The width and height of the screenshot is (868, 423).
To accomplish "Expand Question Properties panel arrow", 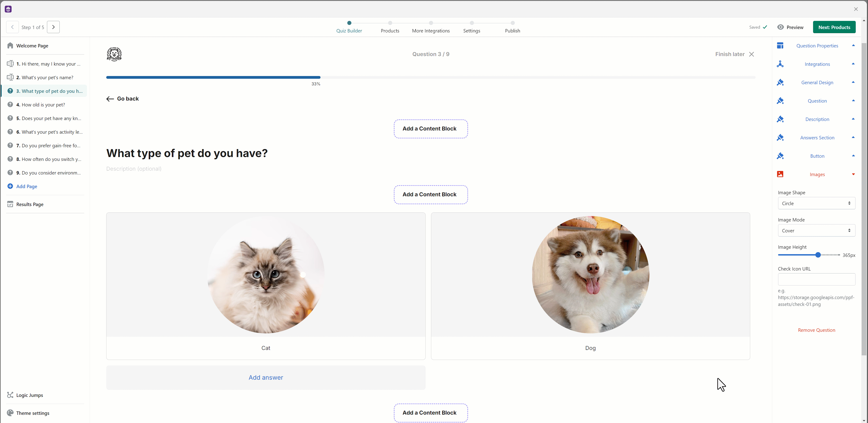I will 853,45.
